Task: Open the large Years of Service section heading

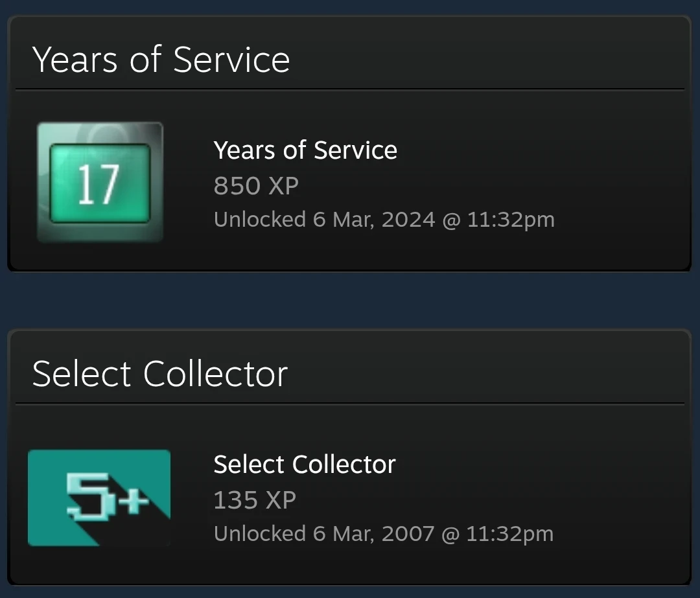Action: click(x=161, y=60)
